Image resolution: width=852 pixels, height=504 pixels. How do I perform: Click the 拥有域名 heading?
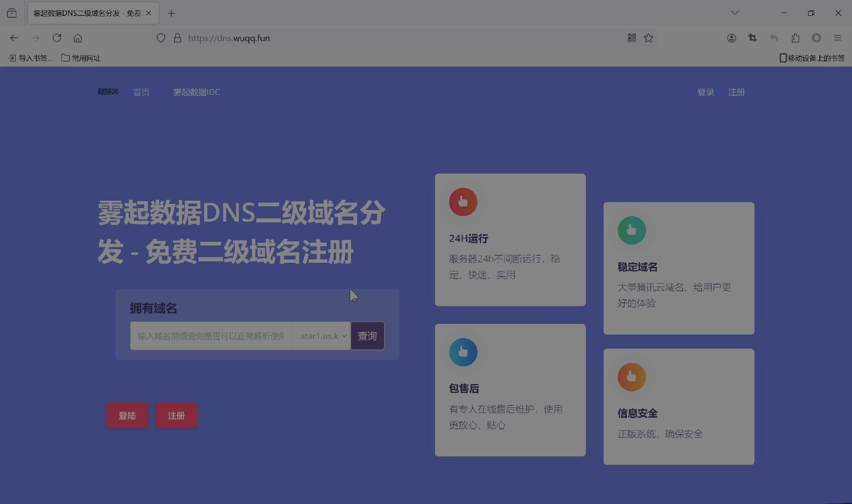[153, 308]
